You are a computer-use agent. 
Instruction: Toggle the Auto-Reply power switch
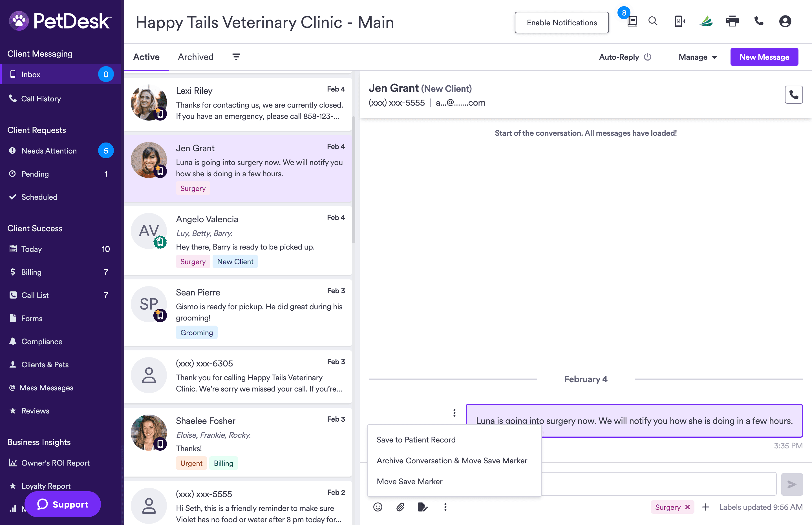tap(648, 57)
